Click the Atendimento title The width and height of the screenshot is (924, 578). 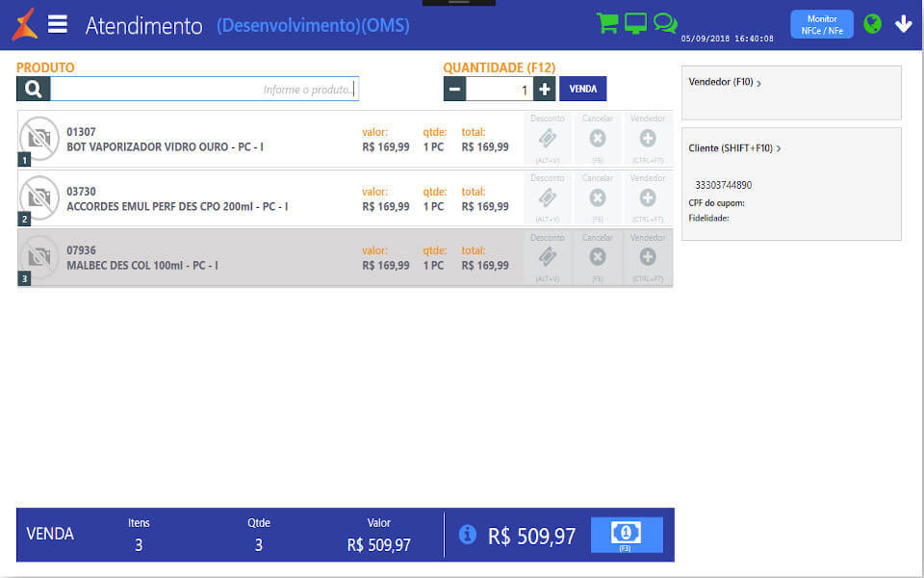(x=143, y=26)
